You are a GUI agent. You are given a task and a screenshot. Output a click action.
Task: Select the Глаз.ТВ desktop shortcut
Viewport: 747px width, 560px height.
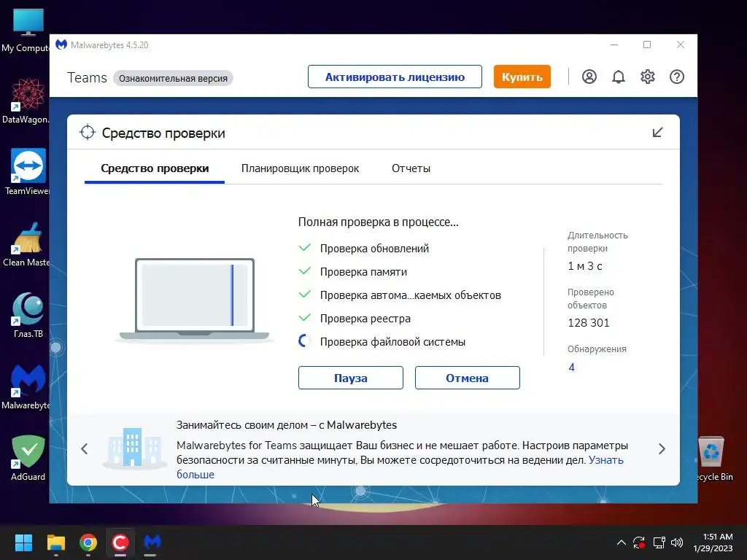click(x=28, y=315)
